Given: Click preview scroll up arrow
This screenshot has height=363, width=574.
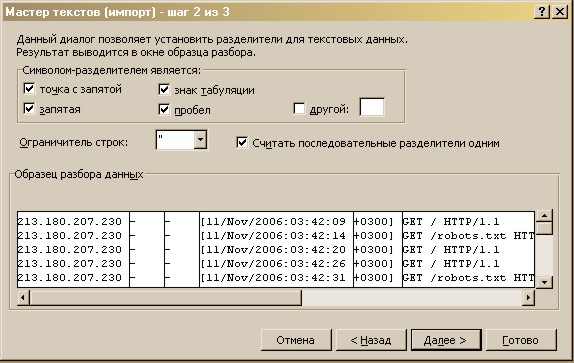Looking at the screenshot, I should (x=544, y=216).
